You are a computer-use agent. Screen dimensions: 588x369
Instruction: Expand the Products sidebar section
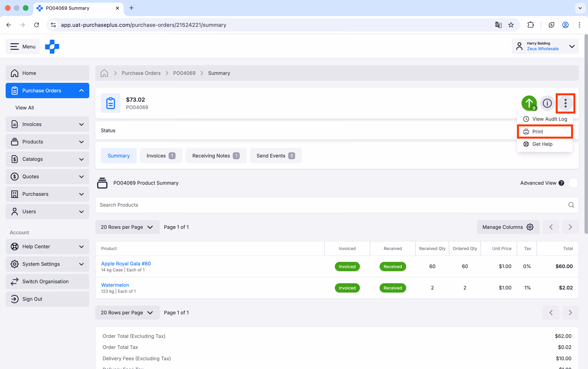[x=81, y=142]
